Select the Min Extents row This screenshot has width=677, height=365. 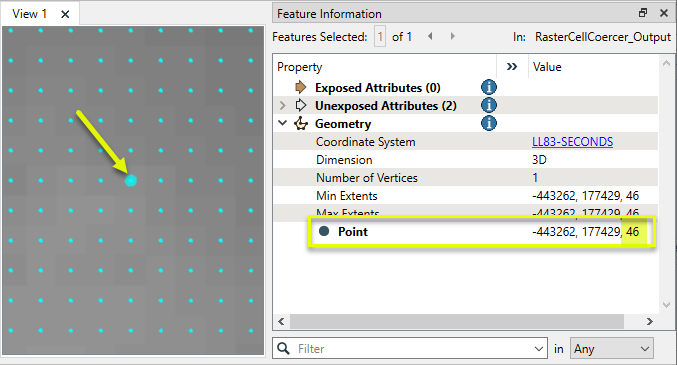tap(465, 196)
